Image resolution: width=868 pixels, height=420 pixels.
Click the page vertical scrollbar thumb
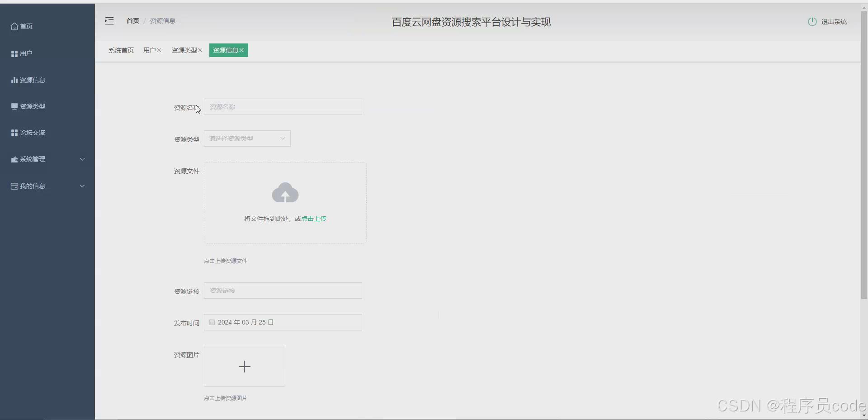click(x=864, y=155)
